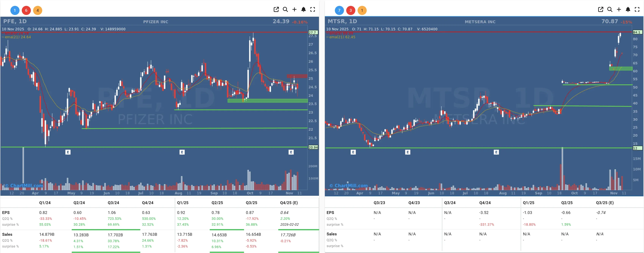
Task: Set a price alert via the bell icon on PFE
Action: 303,9
